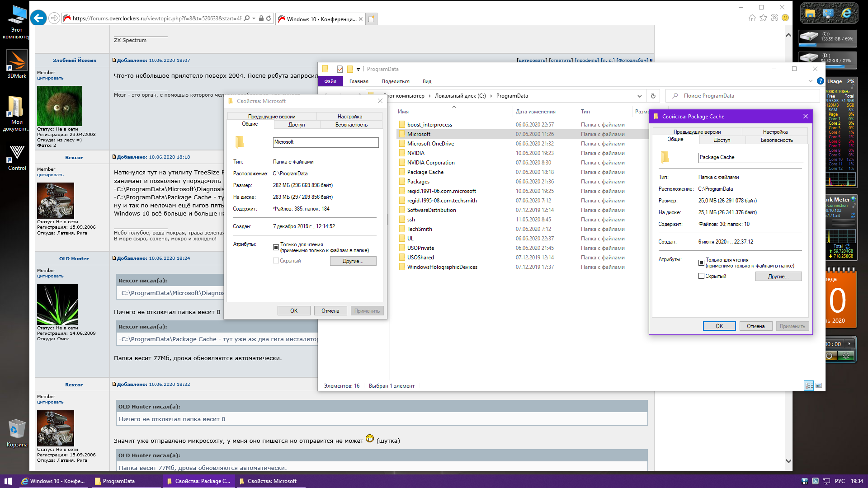Viewport: 868px width, 488px height.
Task: Switch to details view layout icon
Action: pos(809,385)
